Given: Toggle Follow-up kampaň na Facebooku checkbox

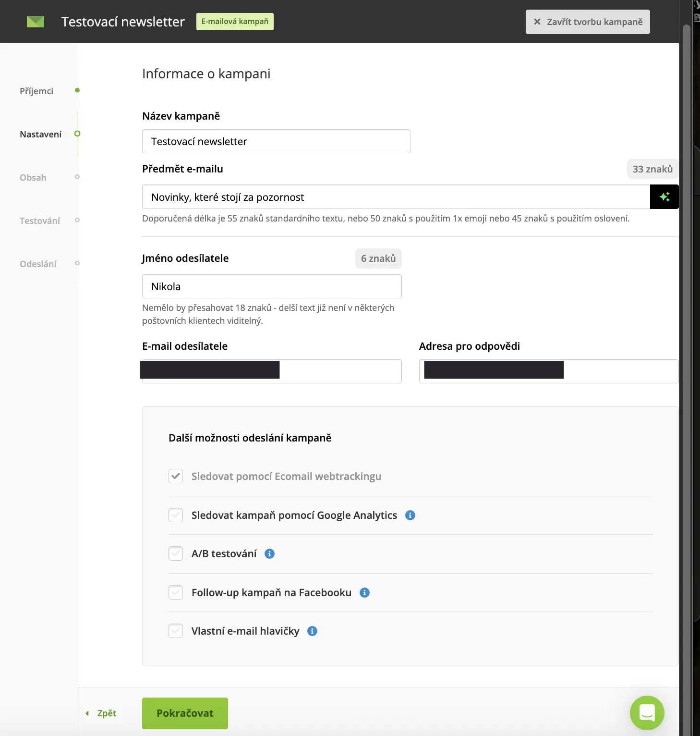Looking at the screenshot, I should pyautogui.click(x=176, y=592).
